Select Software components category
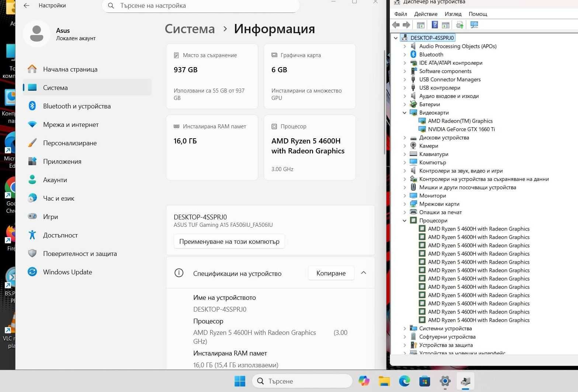The image size is (578, 392). tap(445, 71)
